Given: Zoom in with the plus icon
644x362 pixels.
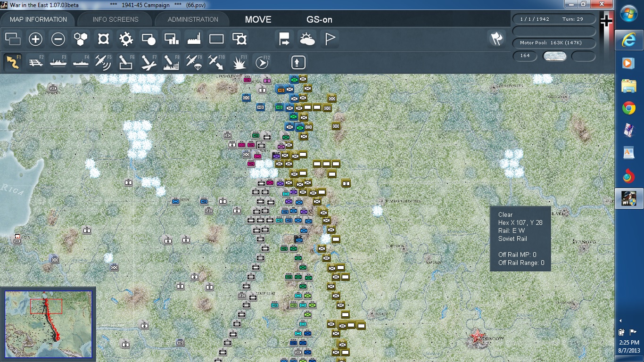Looking at the screenshot, I should pyautogui.click(x=35, y=39).
